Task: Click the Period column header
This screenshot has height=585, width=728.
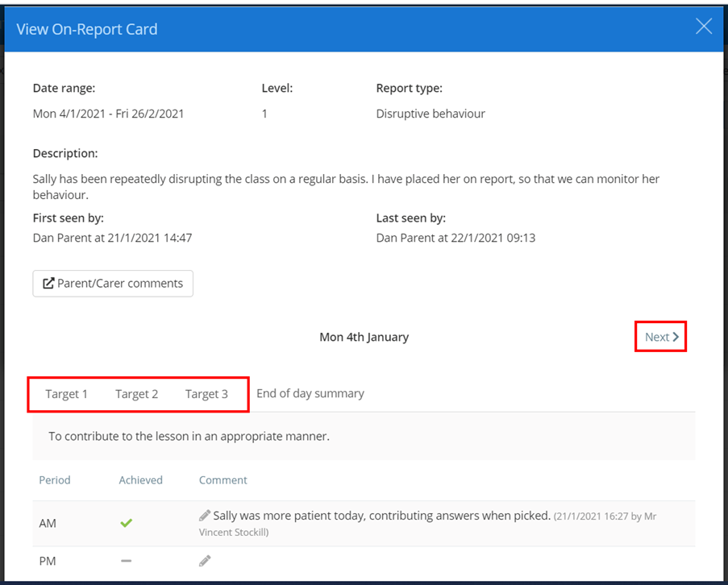Action: coord(55,480)
